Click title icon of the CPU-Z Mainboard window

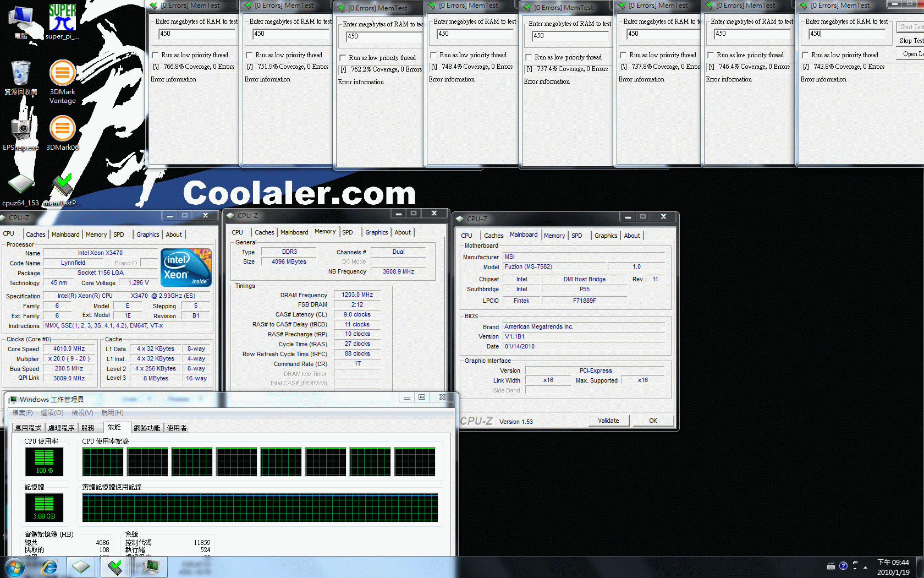click(460, 219)
